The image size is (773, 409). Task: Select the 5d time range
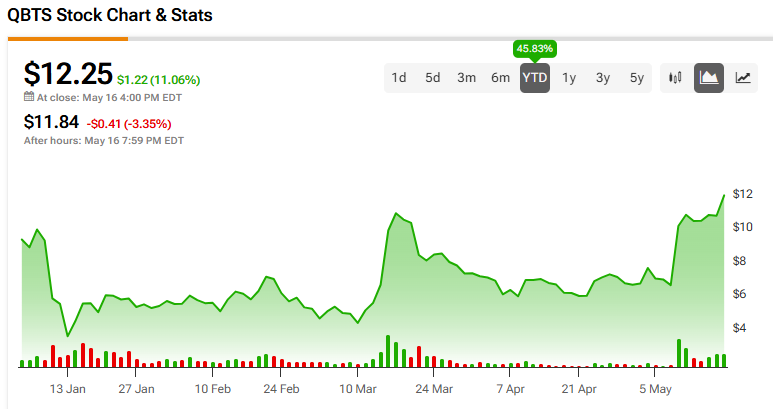pyautogui.click(x=432, y=78)
